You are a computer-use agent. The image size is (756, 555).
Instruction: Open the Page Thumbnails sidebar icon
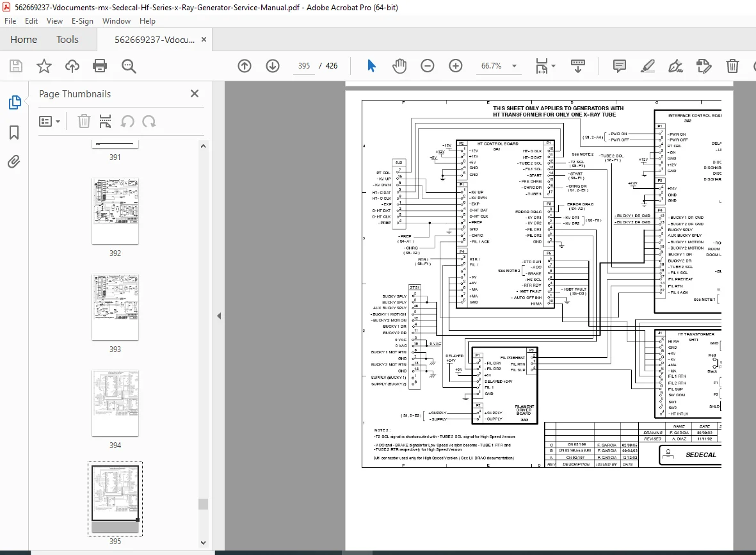15,102
